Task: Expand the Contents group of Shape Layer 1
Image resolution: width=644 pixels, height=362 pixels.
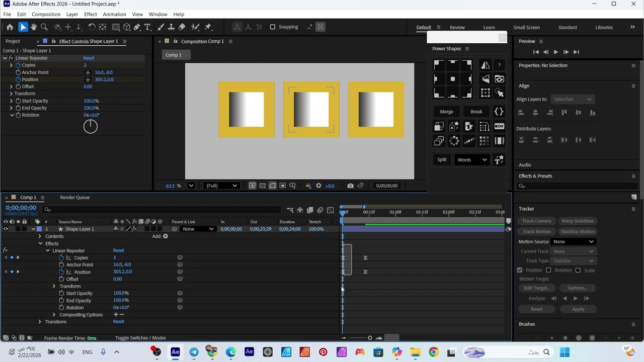Action: [x=40, y=236]
